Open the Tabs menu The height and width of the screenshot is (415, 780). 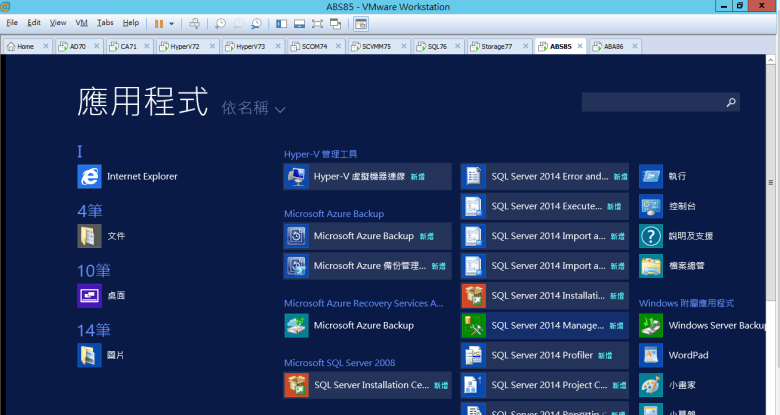105,23
